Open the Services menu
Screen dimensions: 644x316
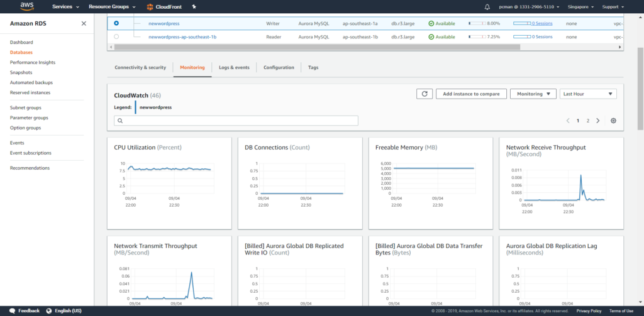tap(65, 6)
